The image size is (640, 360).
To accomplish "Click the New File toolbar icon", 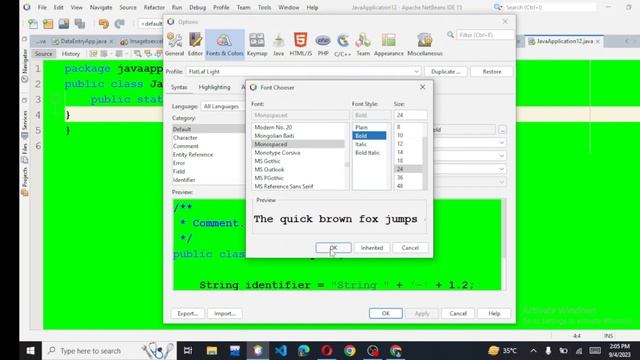I will tap(33, 24).
